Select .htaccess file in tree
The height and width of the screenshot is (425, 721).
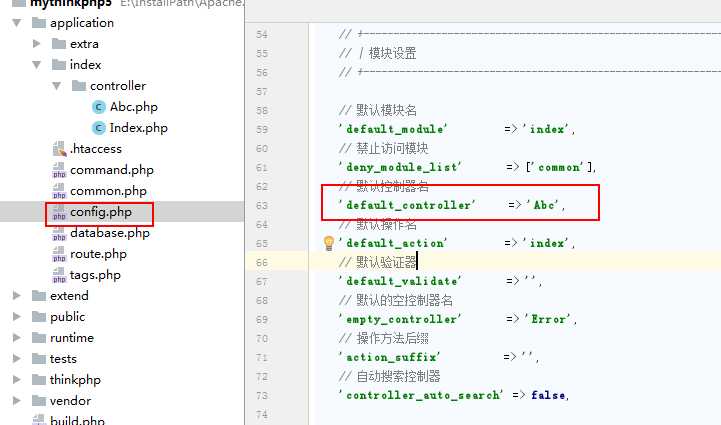point(96,149)
